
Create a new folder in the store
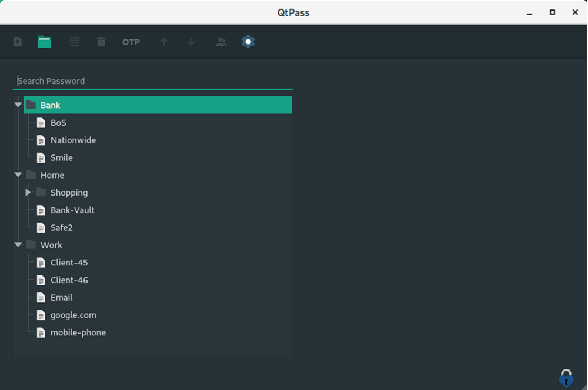[44, 42]
